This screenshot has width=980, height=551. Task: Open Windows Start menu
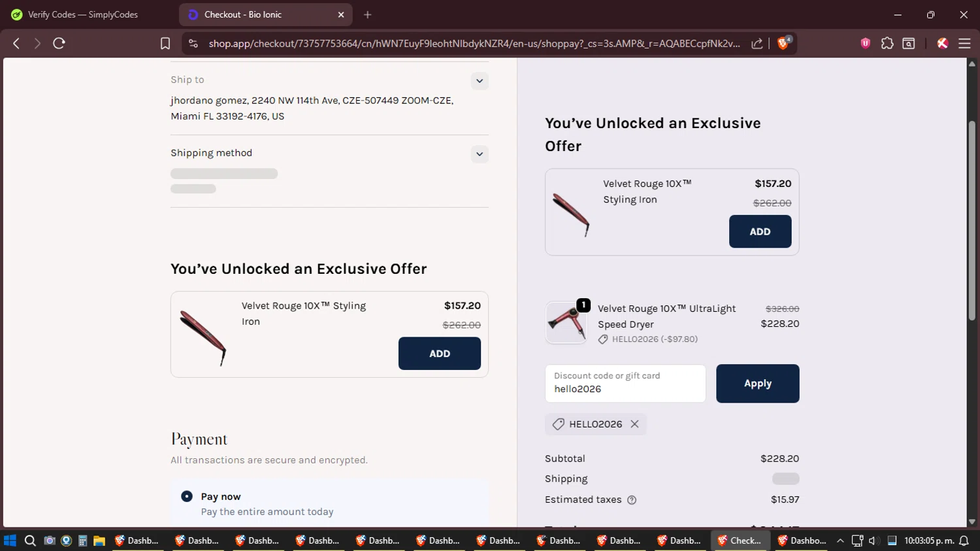(10, 541)
